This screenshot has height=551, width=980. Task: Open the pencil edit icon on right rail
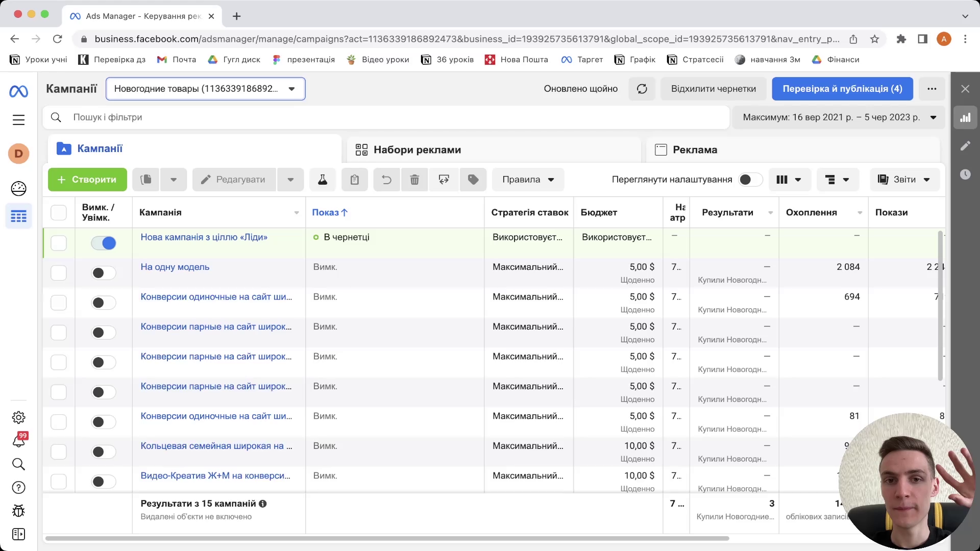[965, 146]
